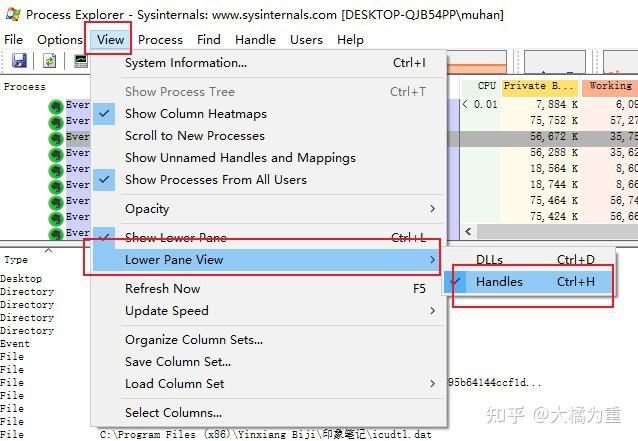638x441 pixels.
Task: Toggle Show Column Heatmaps
Action: pos(269,114)
